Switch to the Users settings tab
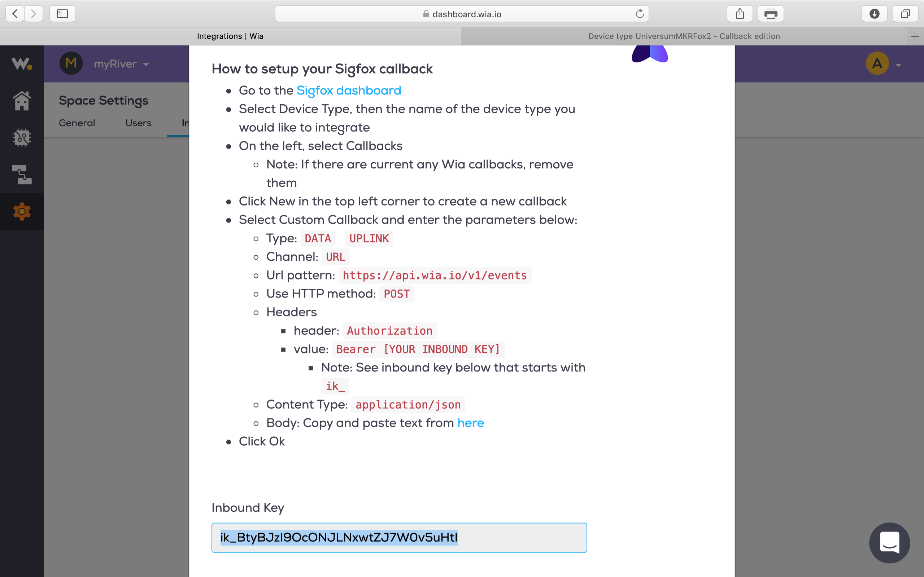 pyautogui.click(x=138, y=123)
